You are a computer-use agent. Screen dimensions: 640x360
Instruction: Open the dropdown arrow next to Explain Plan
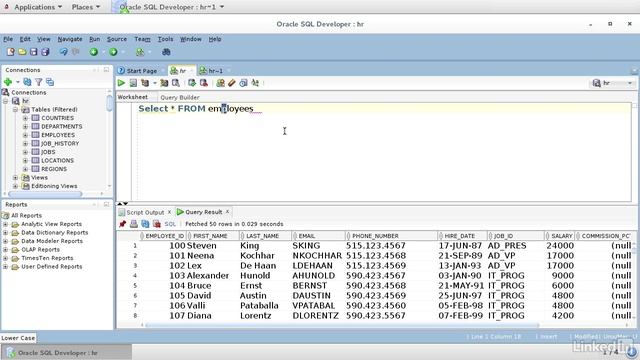point(155,83)
